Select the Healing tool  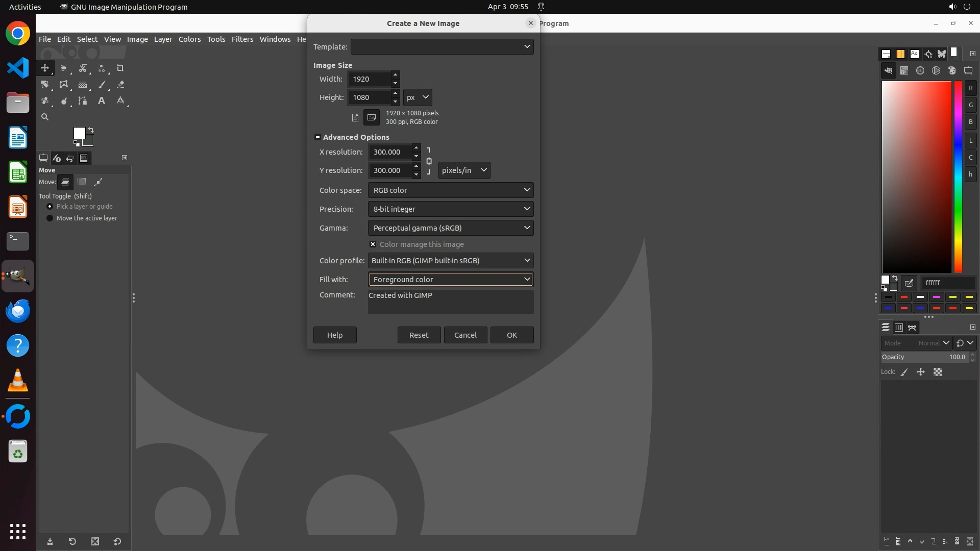click(45, 101)
